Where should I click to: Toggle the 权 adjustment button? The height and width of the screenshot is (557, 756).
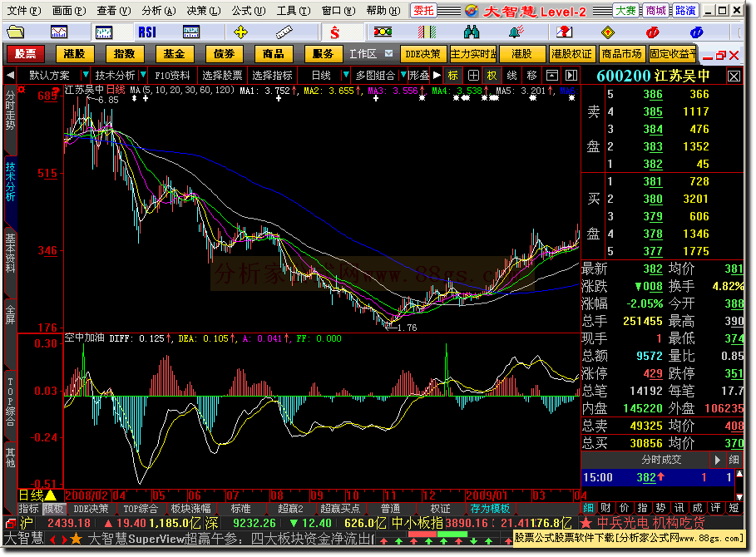point(492,75)
